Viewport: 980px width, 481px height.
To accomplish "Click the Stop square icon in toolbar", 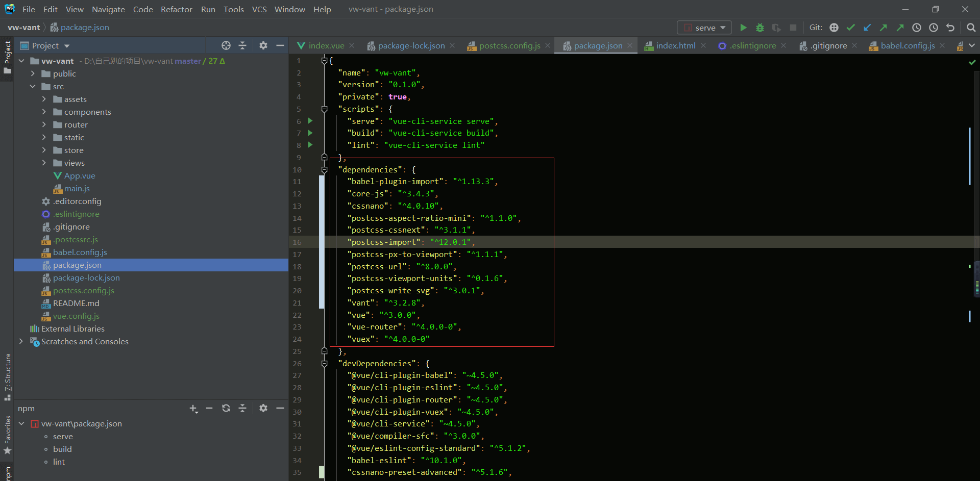I will point(793,28).
